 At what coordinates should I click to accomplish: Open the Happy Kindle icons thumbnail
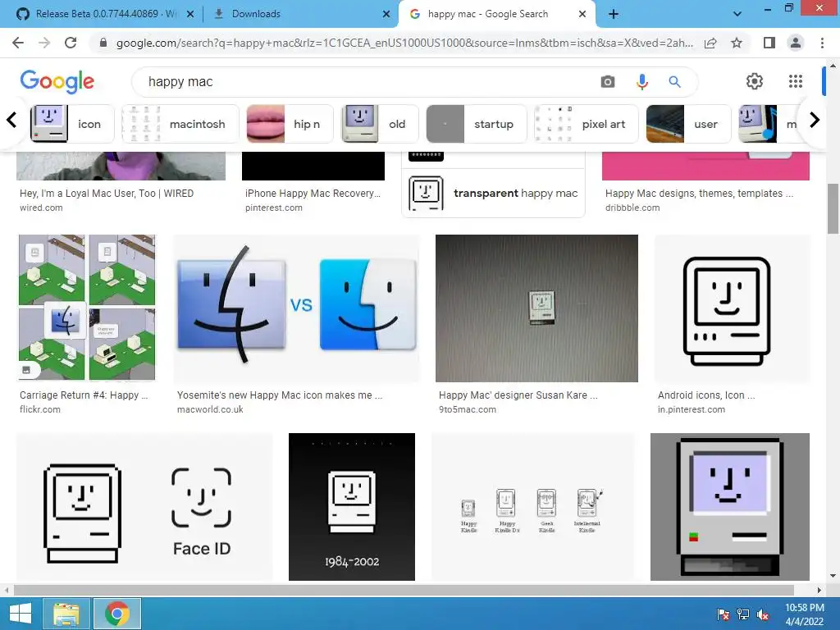(x=532, y=507)
